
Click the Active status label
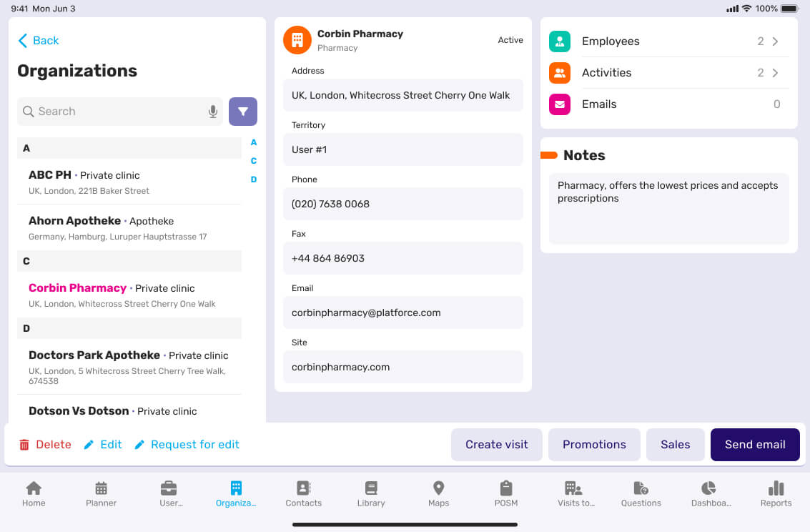[x=510, y=40]
